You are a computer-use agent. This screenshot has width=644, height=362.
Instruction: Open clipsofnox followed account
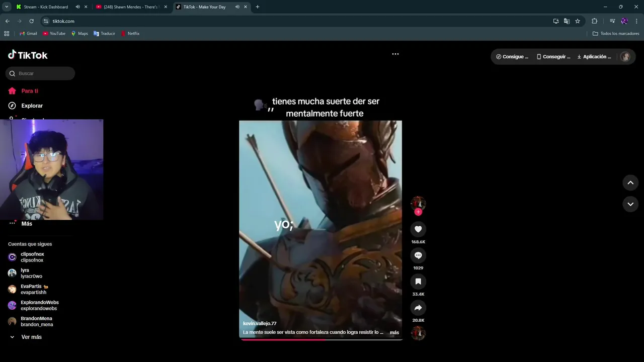click(x=32, y=257)
